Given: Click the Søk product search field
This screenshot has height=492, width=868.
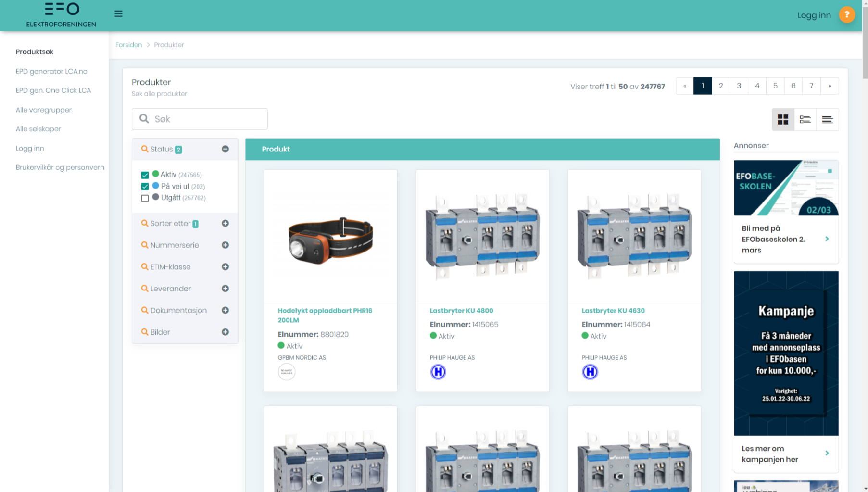Looking at the screenshot, I should [x=200, y=119].
